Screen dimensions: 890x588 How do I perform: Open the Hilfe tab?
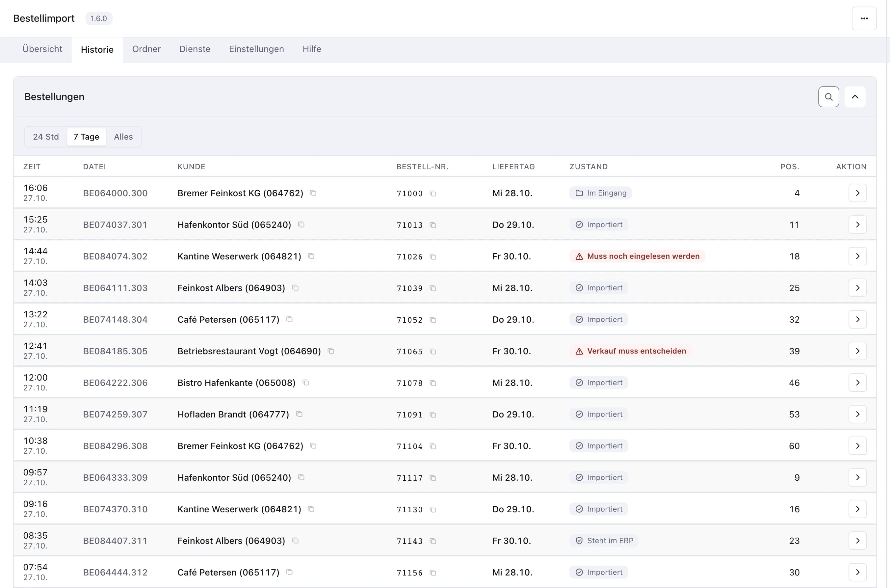[312, 49]
